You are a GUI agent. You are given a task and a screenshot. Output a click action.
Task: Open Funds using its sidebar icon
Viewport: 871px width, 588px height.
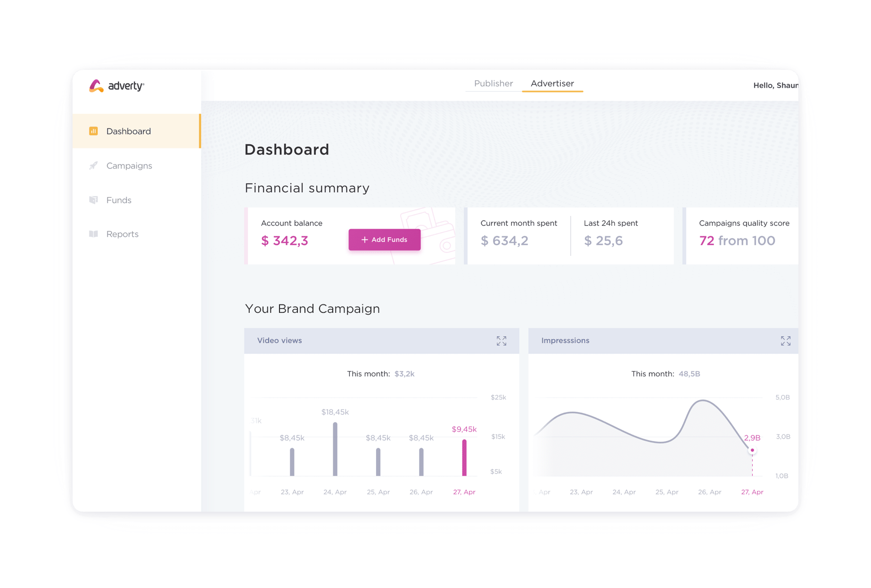(x=94, y=200)
